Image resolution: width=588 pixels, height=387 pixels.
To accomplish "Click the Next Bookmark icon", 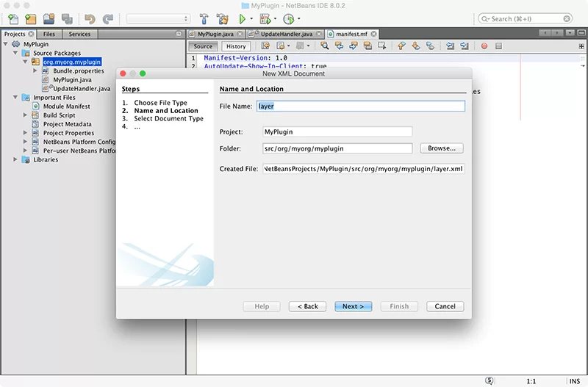I will [x=416, y=46].
